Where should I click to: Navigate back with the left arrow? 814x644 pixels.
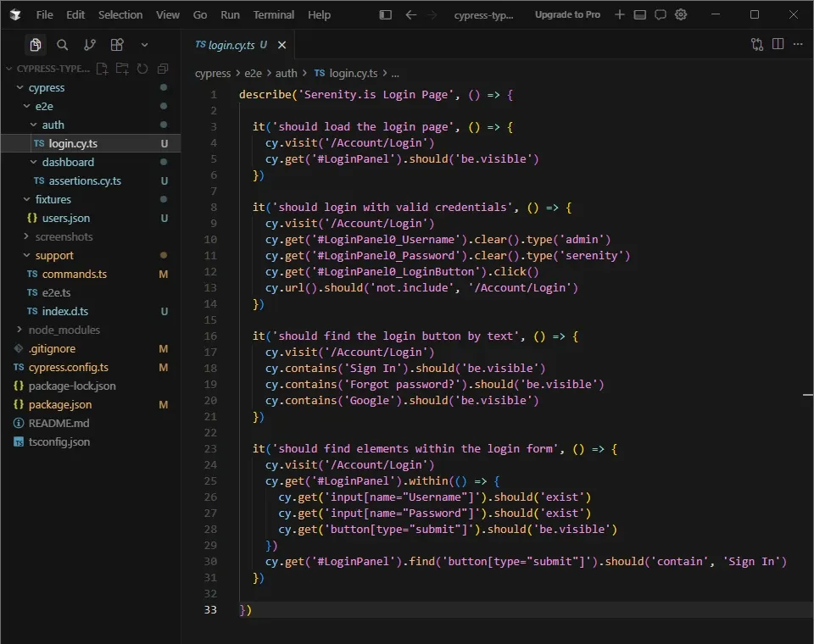[x=411, y=14]
